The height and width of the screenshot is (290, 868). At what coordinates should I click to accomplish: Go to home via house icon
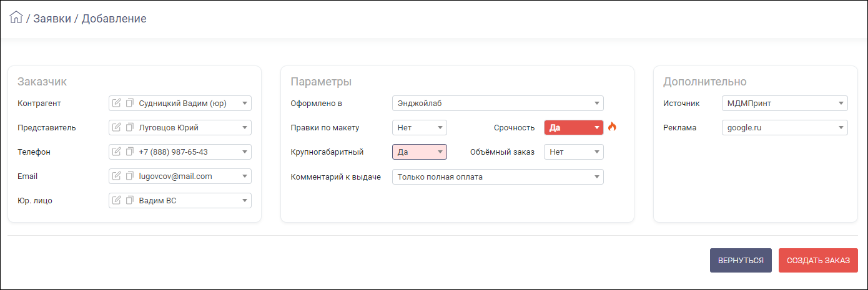(x=16, y=17)
